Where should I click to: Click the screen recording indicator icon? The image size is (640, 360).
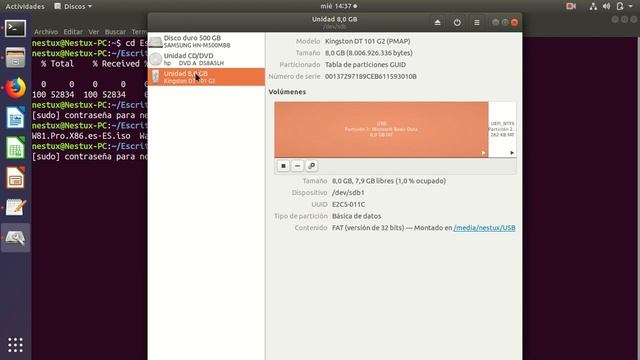pos(571,6)
